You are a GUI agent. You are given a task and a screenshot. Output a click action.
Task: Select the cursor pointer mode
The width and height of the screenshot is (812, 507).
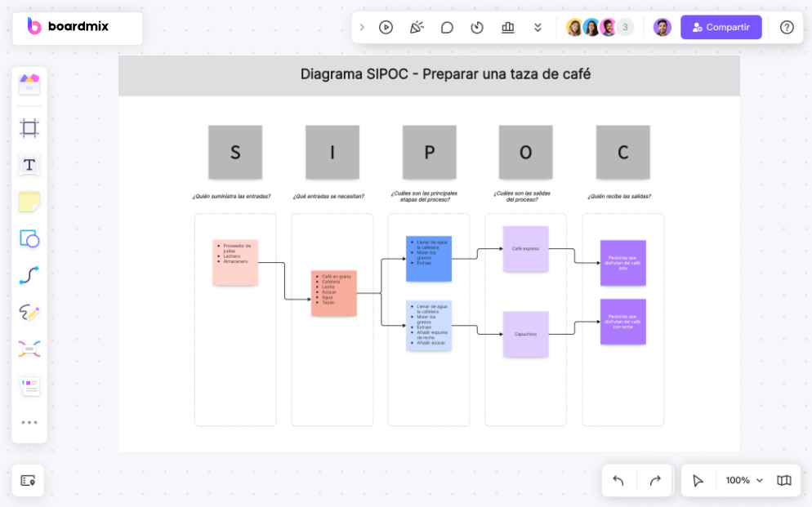pyautogui.click(x=698, y=481)
